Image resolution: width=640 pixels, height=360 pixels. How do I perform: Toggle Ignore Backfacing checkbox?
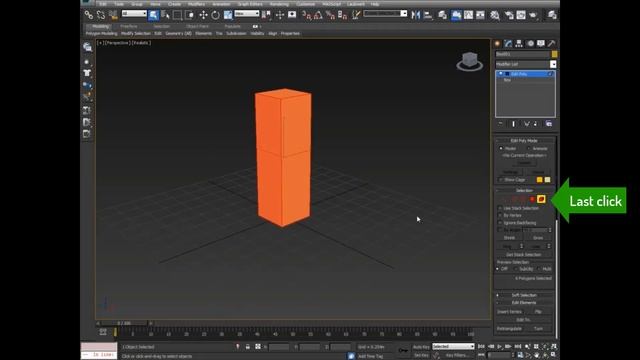pos(500,222)
